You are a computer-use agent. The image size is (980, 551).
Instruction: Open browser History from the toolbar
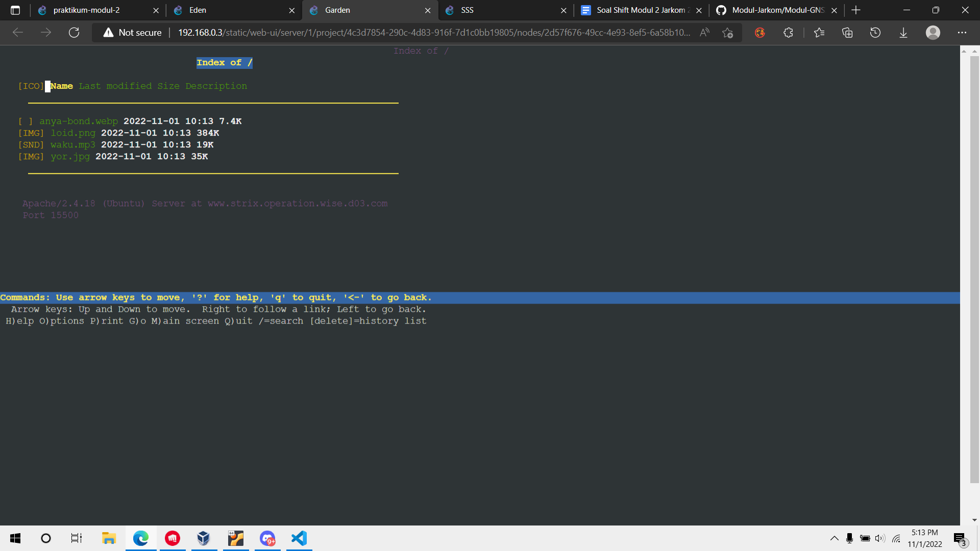[875, 32]
